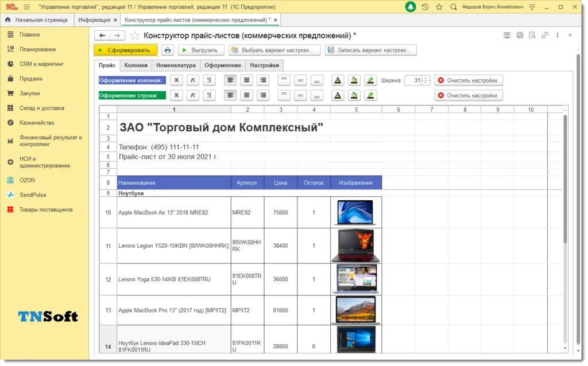Set top vertical alignment for row formatting
This screenshot has height=366, width=588.
(284, 95)
